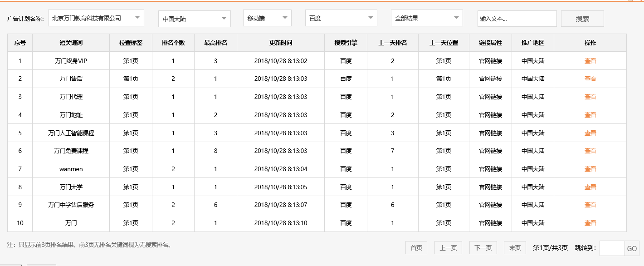Screen dimensions: 644x266
Task: Click 查看 for the wanmen keyword row
Action: tap(590, 168)
